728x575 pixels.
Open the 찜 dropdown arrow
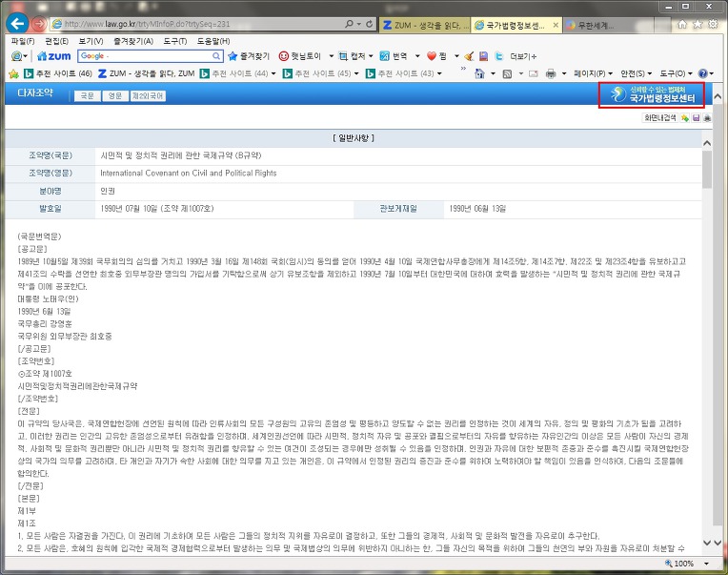pyautogui.click(x=456, y=56)
